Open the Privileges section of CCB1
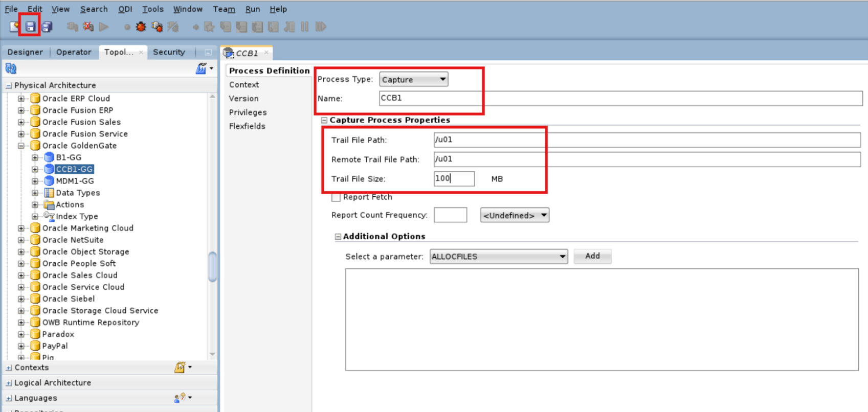This screenshot has height=412, width=868. click(x=248, y=112)
